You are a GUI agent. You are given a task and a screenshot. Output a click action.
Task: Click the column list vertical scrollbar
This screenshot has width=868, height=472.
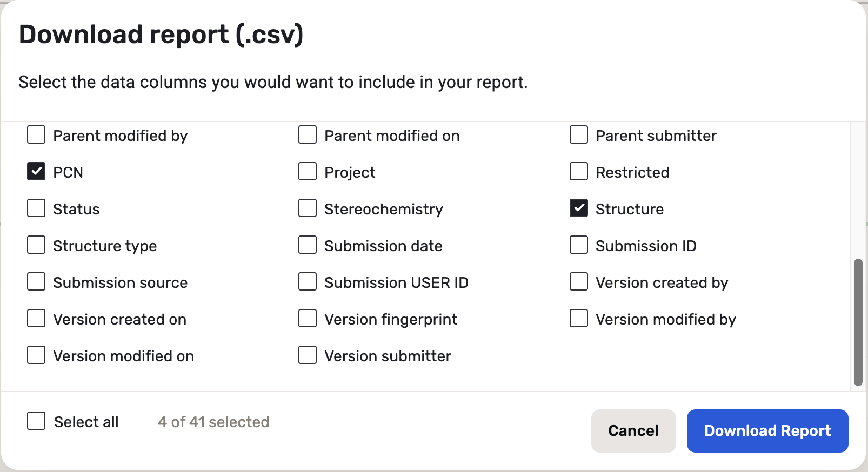coord(858,322)
